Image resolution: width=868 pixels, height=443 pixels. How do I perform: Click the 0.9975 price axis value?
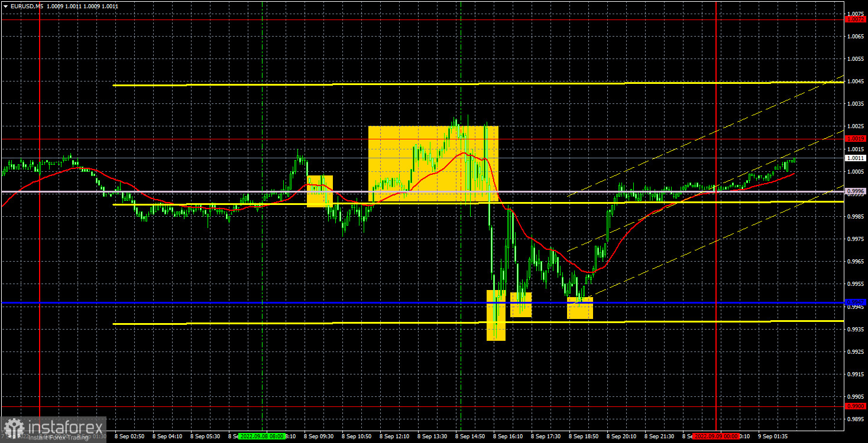(x=856, y=239)
